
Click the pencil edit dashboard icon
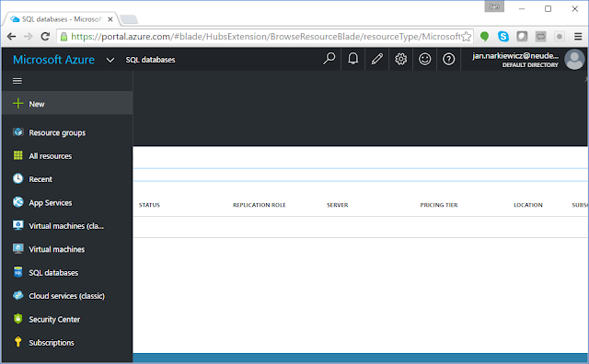pyautogui.click(x=376, y=59)
